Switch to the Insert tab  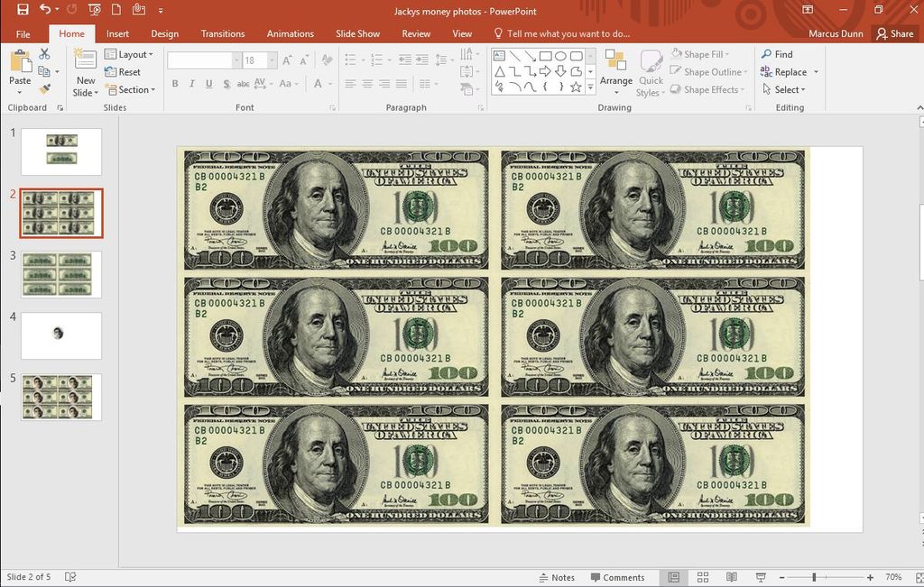tap(117, 33)
